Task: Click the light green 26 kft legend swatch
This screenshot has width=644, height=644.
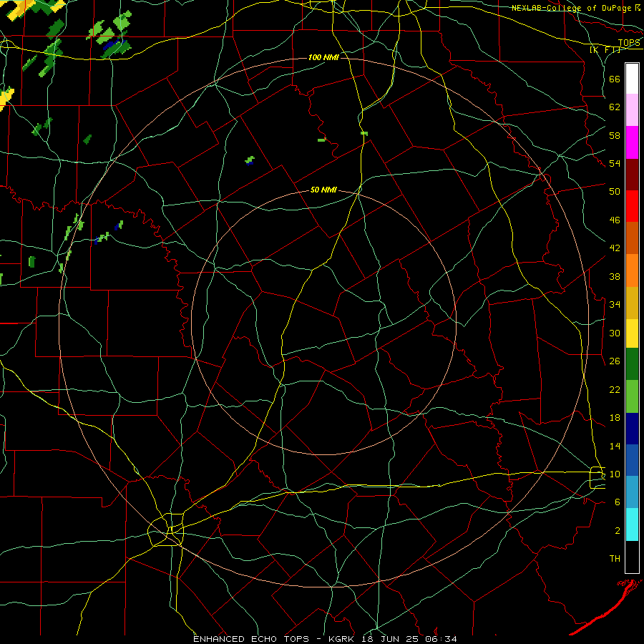Action: pyautogui.click(x=632, y=396)
